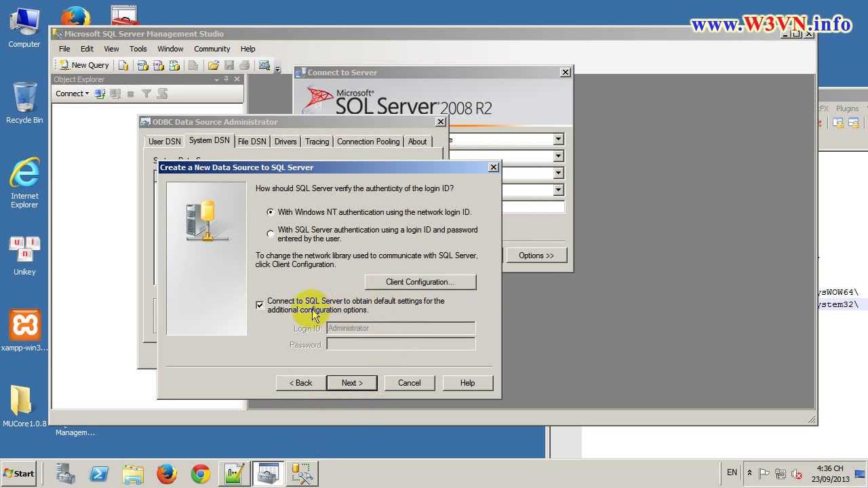Image resolution: width=868 pixels, height=488 pixels.
Task: Click Database Engine Query toolbar icon
Action: [x=123, y=65]
